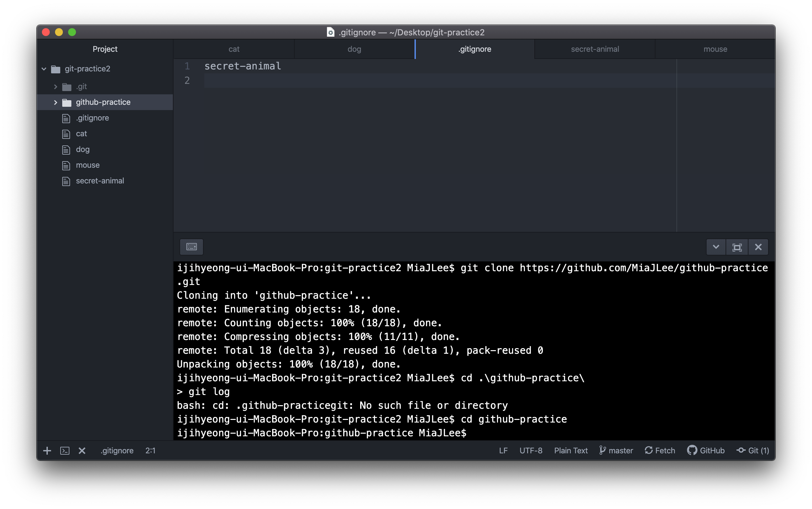Change the LF line ending setting

[x=503, y=450]
